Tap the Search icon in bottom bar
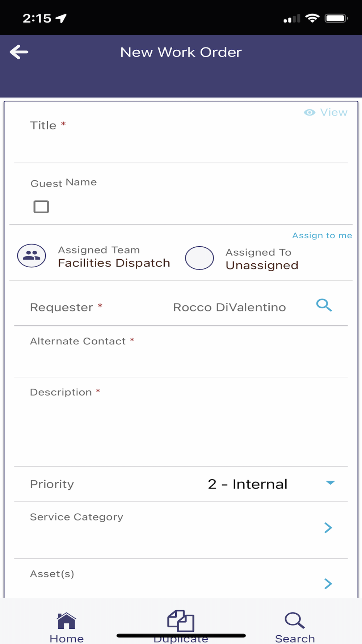 tap(295, 621)
